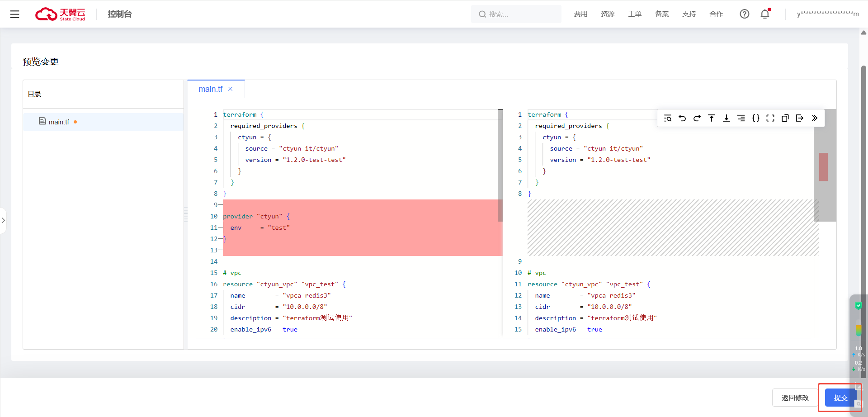Jump to top using the up-arrow icon
This screenshot has width=868, height=417.
pos(712,118)
